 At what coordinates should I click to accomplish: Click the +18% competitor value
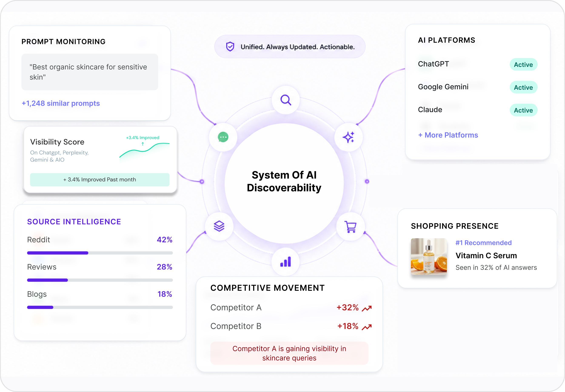click(348, 326)
